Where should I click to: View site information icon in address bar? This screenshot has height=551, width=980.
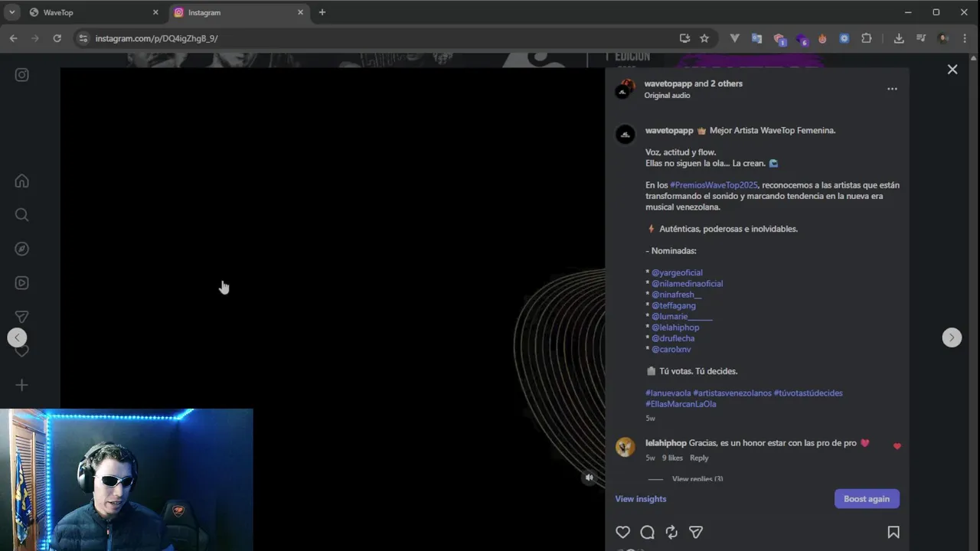click(83, 38)
